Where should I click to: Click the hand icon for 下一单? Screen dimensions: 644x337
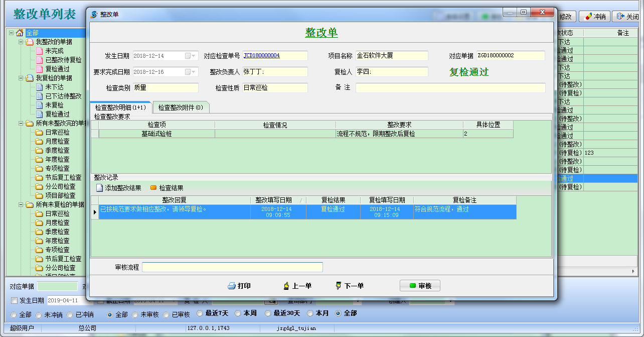click(339, 286)
